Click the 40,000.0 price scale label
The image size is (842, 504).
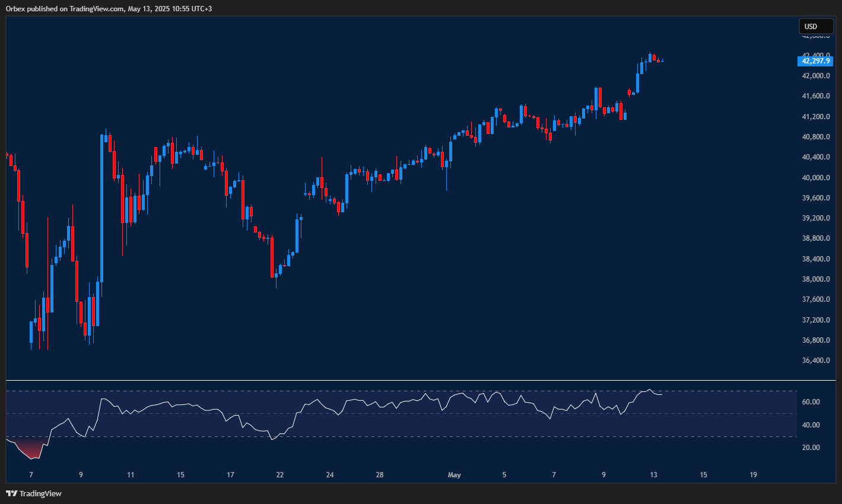pyautogui.click(x=816, y=178)
